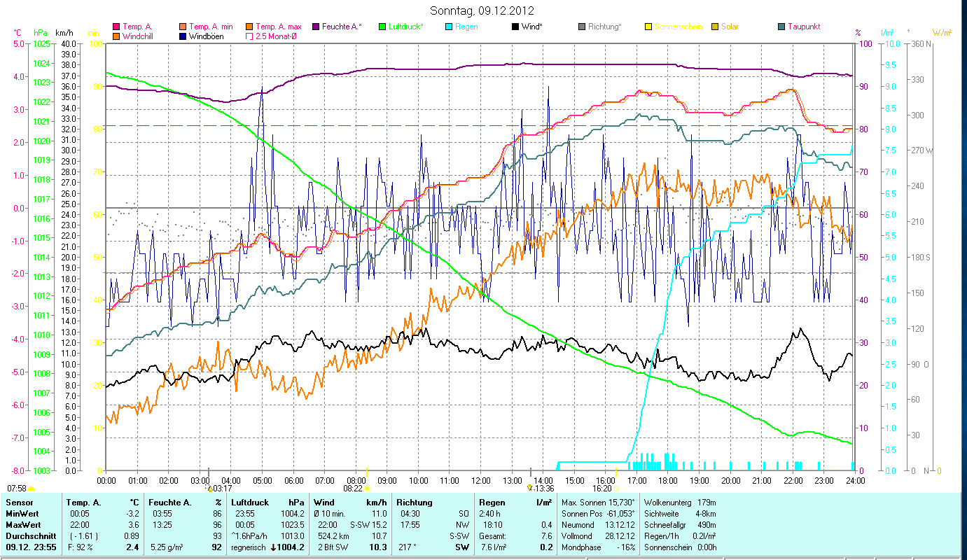Click the marker beside 13:36 on time axis
This screenshot has height=560, width=967.
529,488
